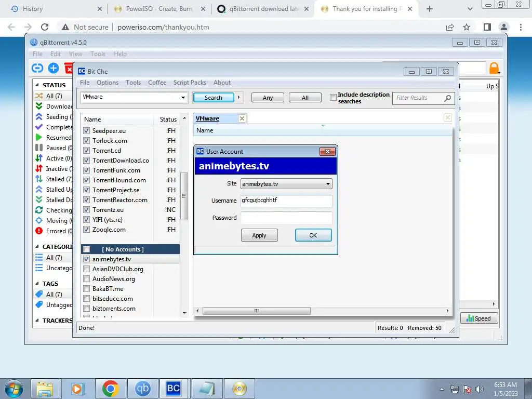
Task: Uncheck the Torrentz.eu checkbox
Action: (x=87, y=210)
